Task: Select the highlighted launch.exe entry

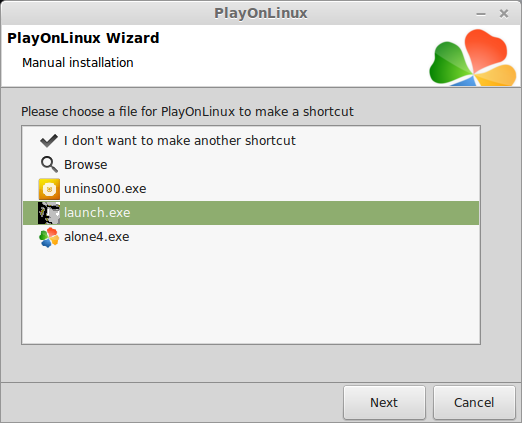Action: (251, 213)
